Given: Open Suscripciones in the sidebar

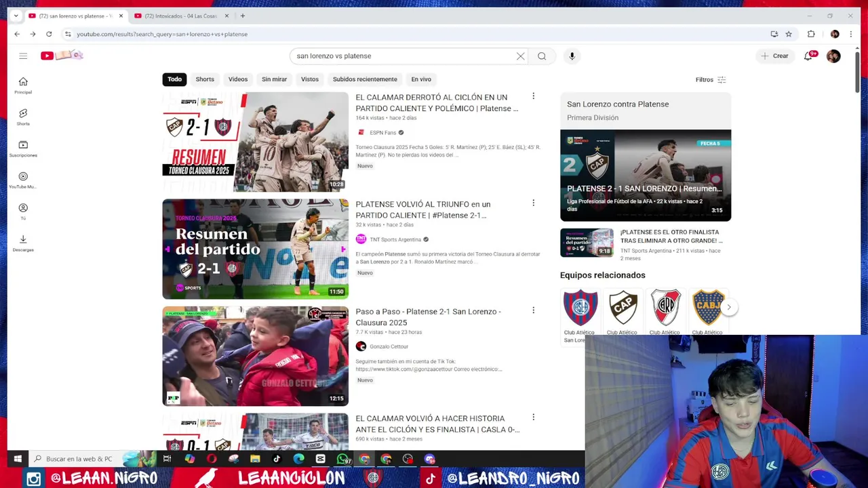Looking at the screenshot, I should point(23,148).
